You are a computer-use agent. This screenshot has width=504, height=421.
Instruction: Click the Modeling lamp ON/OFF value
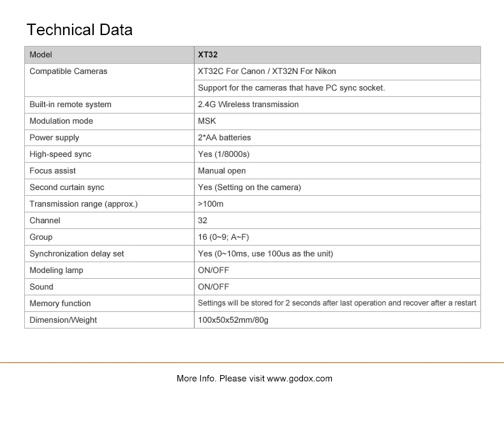tap(214, 270)
